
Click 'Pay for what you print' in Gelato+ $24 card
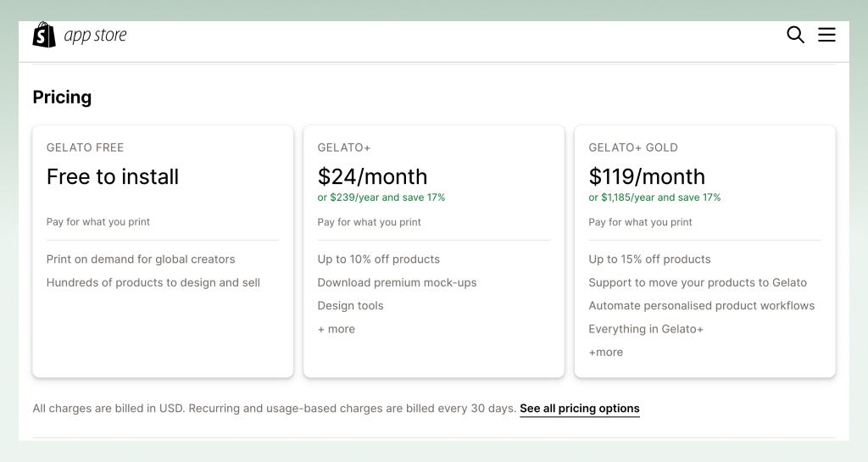[370, 222]
